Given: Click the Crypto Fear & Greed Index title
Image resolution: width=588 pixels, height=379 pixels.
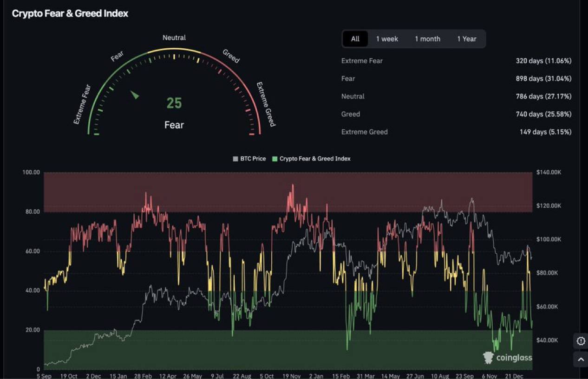Looking at the screenshot, I should coord(70,13).
